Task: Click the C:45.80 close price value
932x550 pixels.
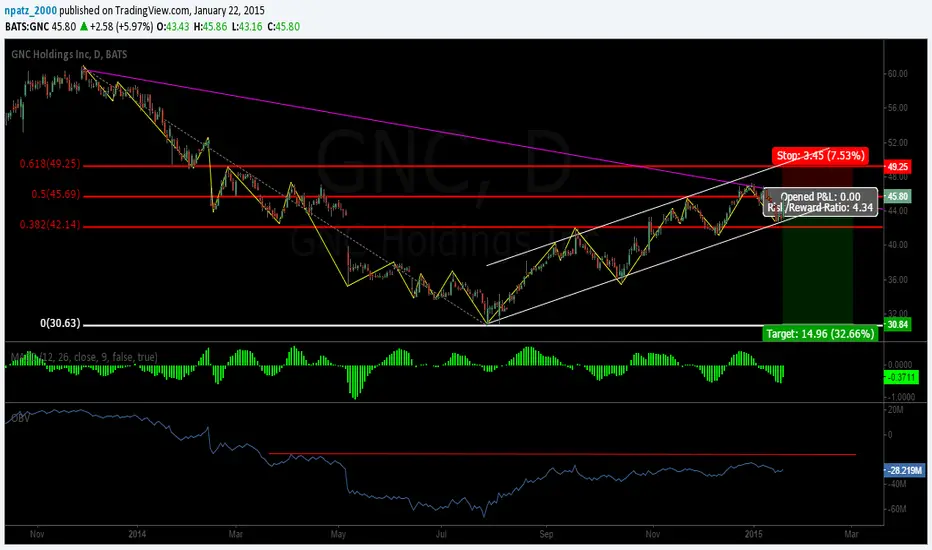Action: point(284,27)
